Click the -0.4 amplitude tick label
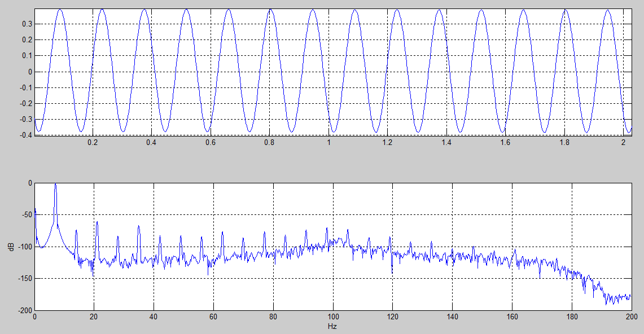Viewport: 644px width, 334px height. click(x=26, y=135)
